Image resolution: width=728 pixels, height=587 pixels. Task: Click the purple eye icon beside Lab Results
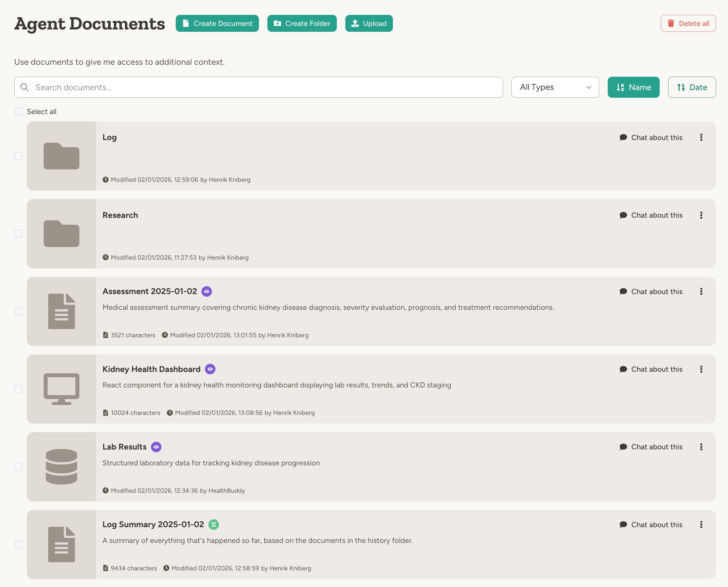point(156,447)
